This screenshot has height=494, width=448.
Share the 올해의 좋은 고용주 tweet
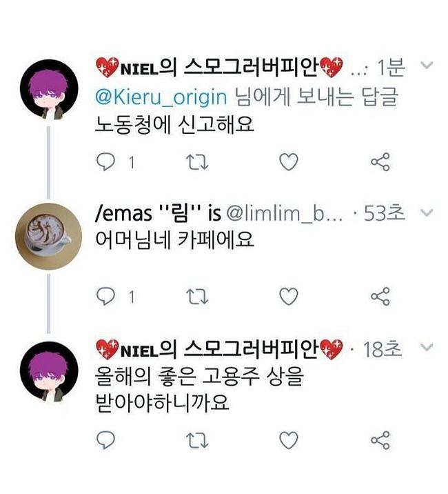point(380,439)
